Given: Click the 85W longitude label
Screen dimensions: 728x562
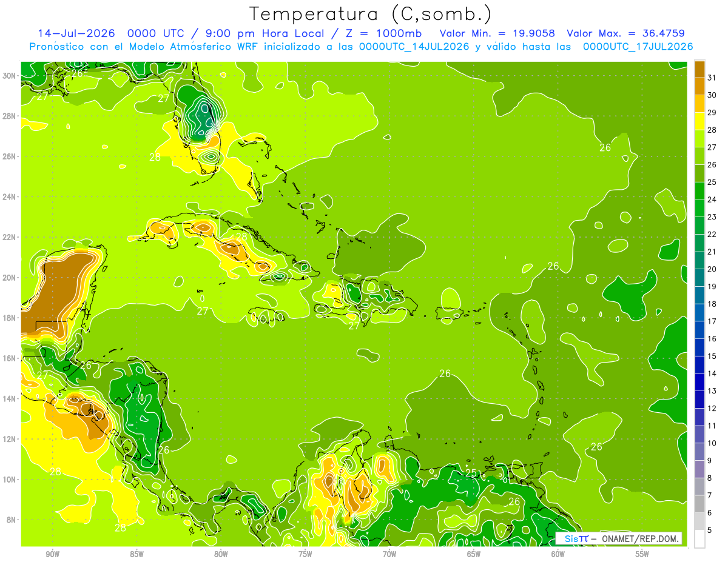Looking at the screenshot, I should click(136, 554).
